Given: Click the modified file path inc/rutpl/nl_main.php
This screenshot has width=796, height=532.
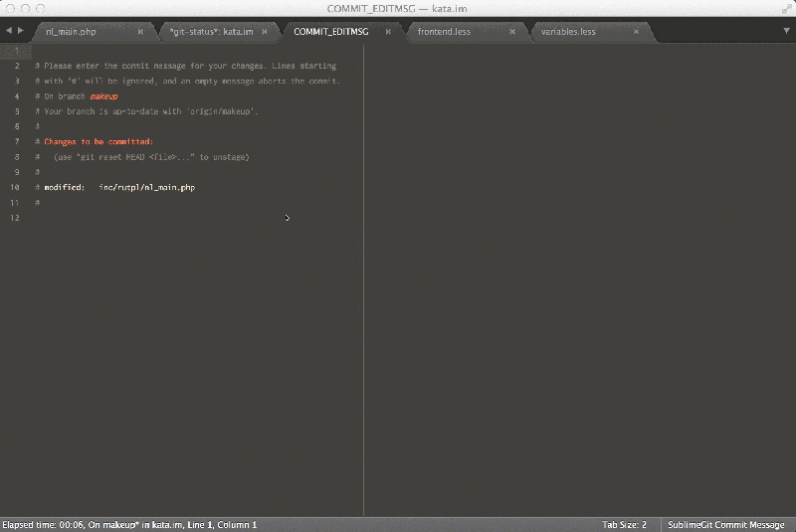Looking at the screenshot, I should 147,188.
